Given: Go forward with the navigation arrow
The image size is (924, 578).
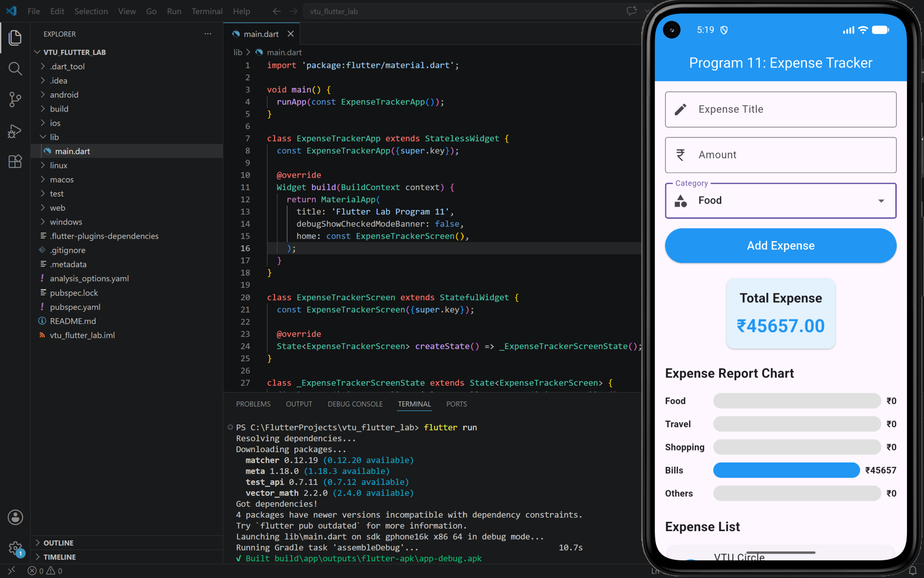Looking at the screenshot, I should pyautogui.click(x=293, y=12).
